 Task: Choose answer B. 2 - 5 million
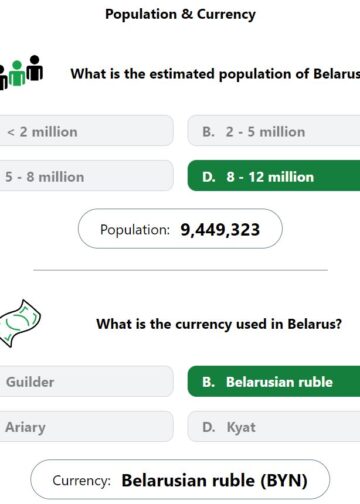[274, 131]
